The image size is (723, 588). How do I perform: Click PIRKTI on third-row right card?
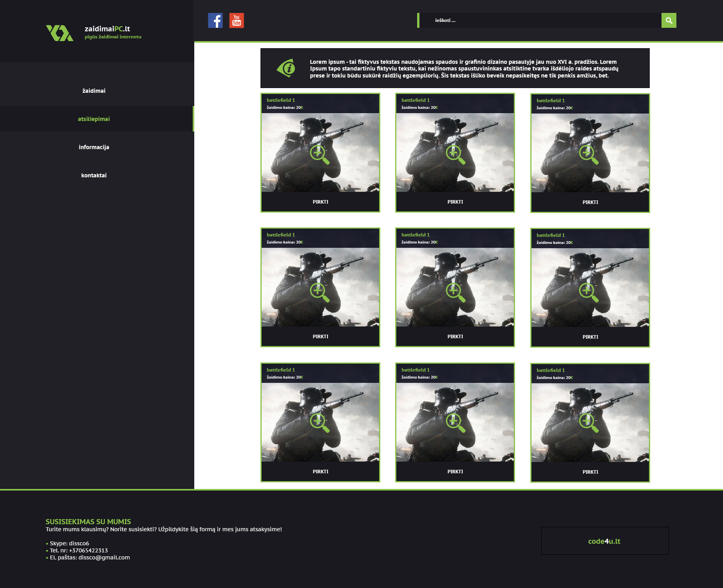[590, 472]
